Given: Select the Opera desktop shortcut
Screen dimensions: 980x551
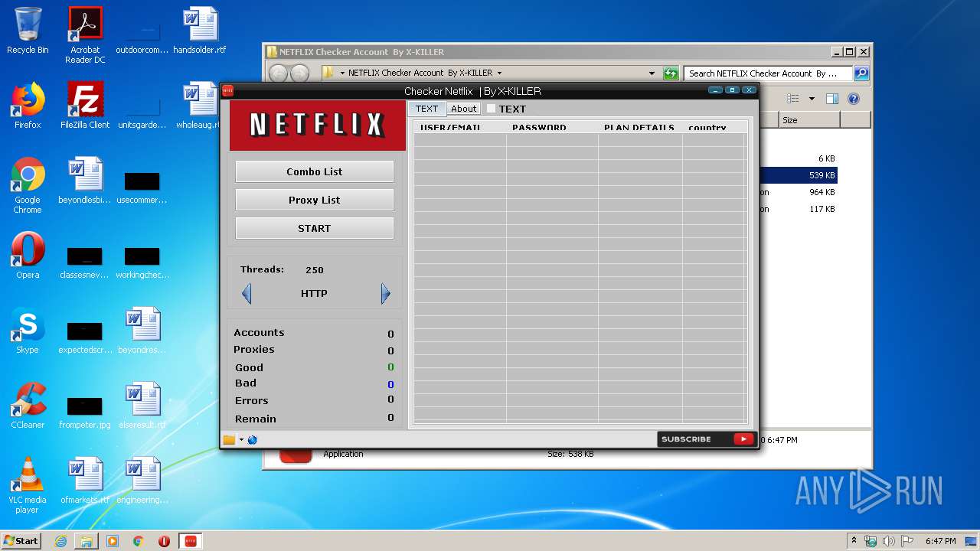Looking at the screenshot, I should pos(28,256).
